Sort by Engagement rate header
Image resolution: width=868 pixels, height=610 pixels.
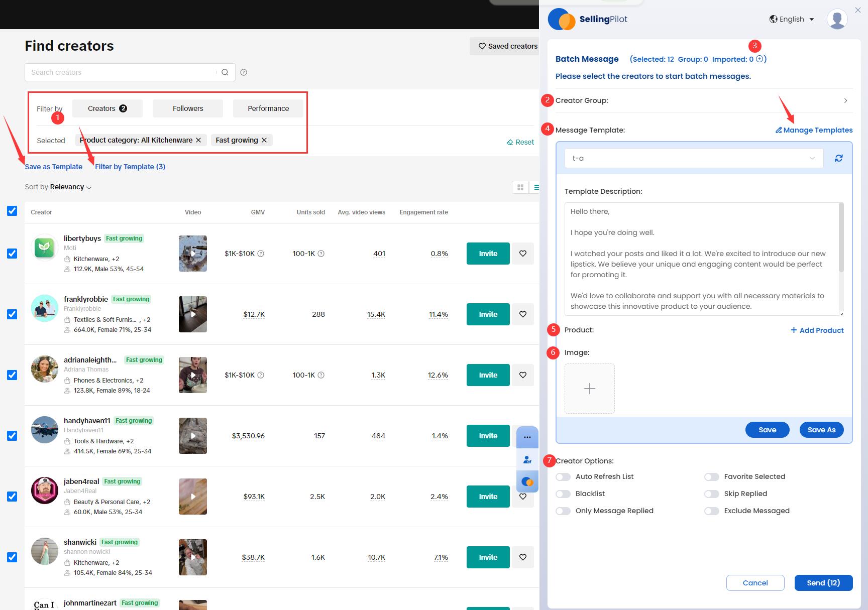(424, 212)
